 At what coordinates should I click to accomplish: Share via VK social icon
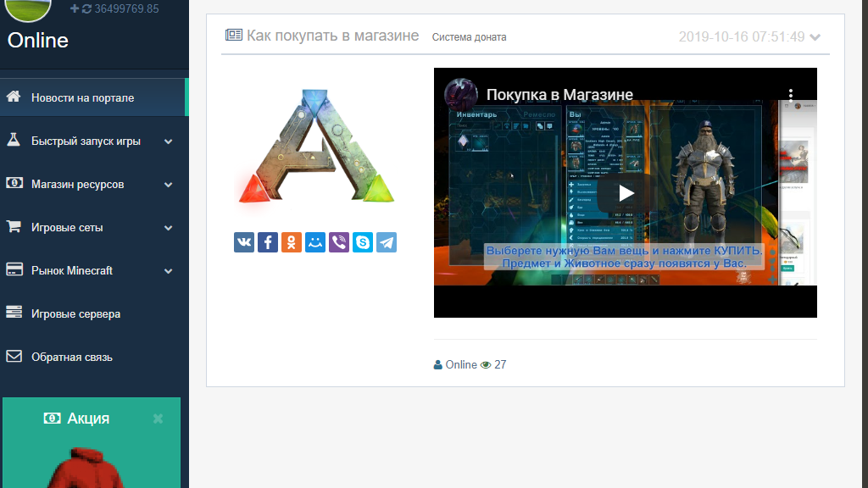[x=244, y=242]
